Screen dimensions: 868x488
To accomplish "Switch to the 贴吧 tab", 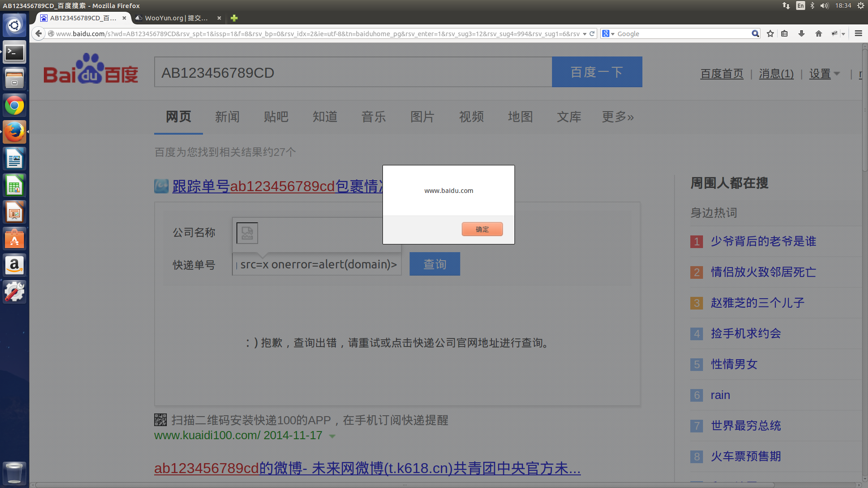I will click(276, 117).
